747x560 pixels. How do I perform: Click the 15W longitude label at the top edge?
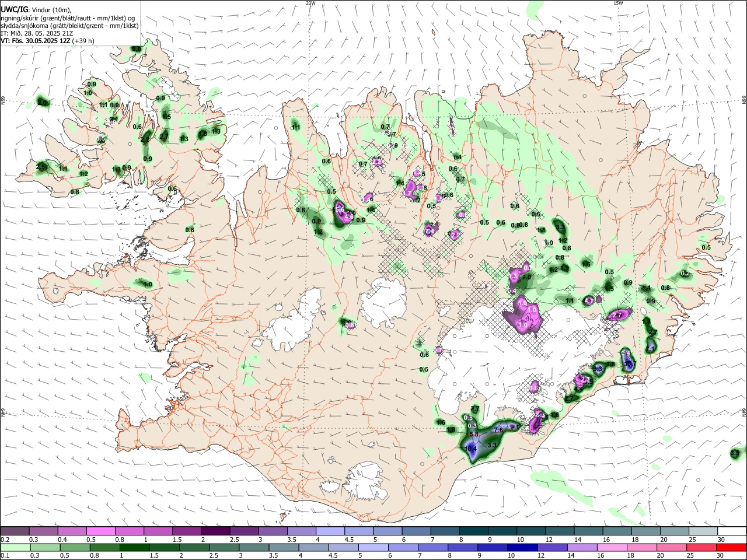click(618, 3)
